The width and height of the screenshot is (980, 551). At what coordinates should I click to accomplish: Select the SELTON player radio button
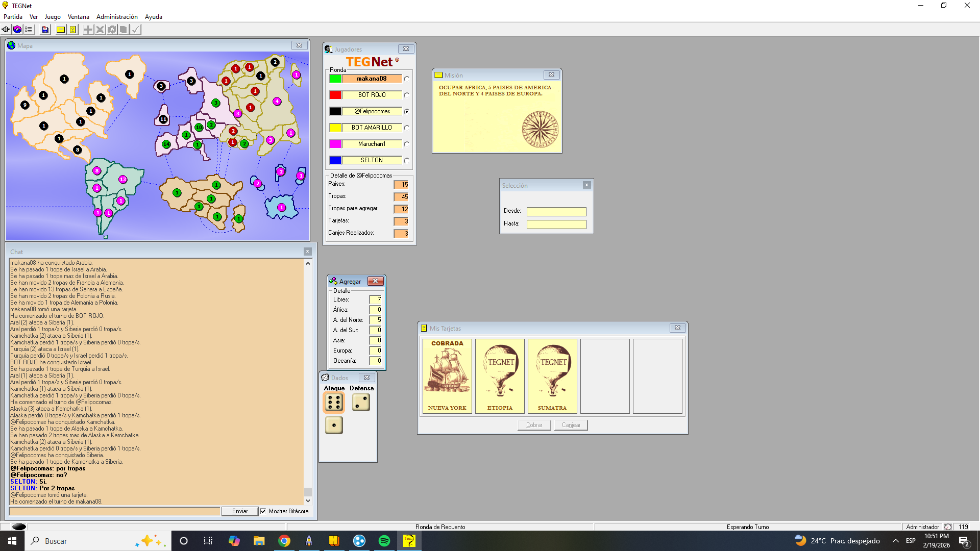point(406,160)
